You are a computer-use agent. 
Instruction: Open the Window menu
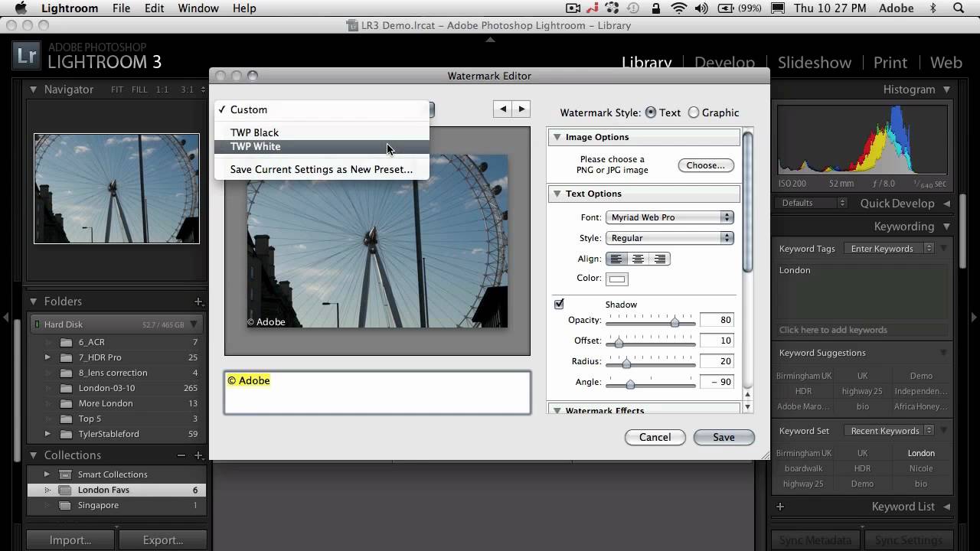point(198,8)
